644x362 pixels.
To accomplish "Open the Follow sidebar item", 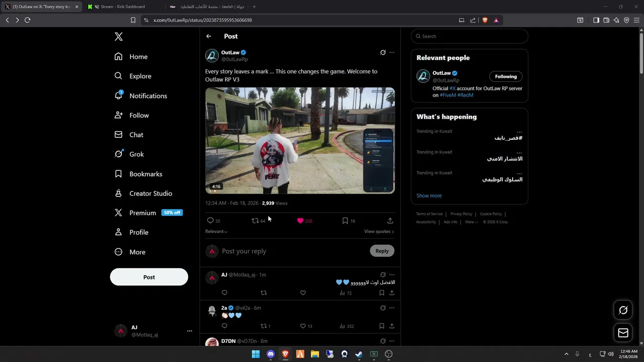I will [x=131, y=115].
